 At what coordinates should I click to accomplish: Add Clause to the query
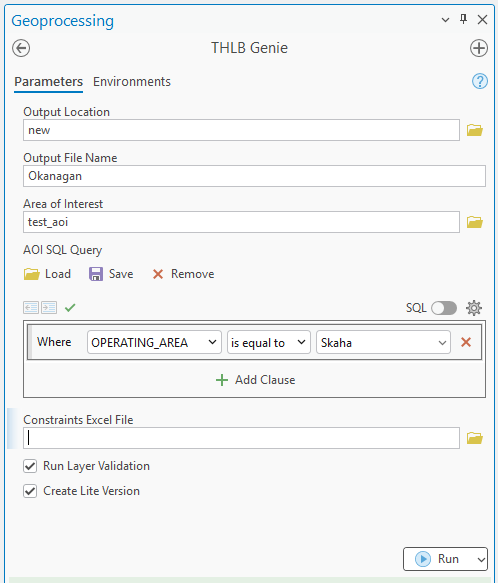[x=256, y=380]
